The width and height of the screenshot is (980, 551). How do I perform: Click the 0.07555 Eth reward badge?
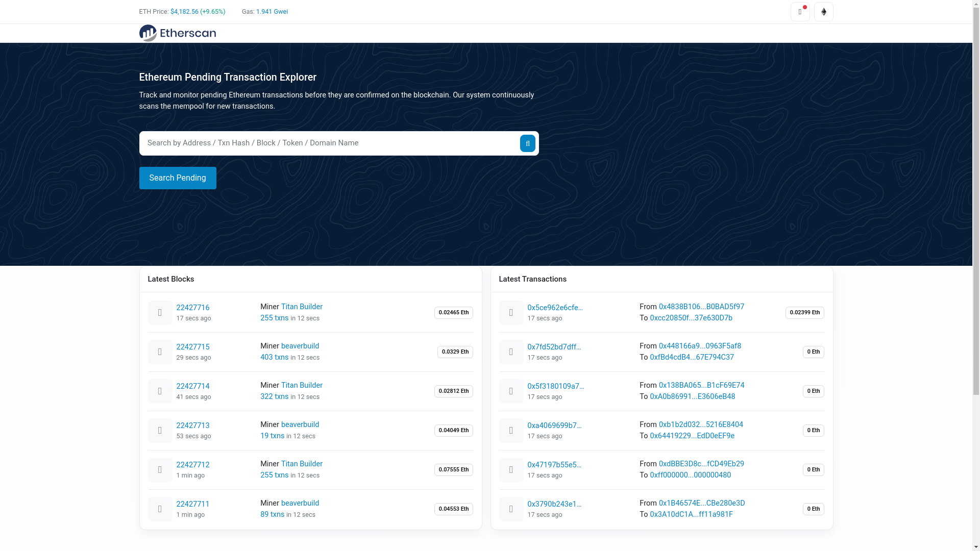click(x=453, y=470)
